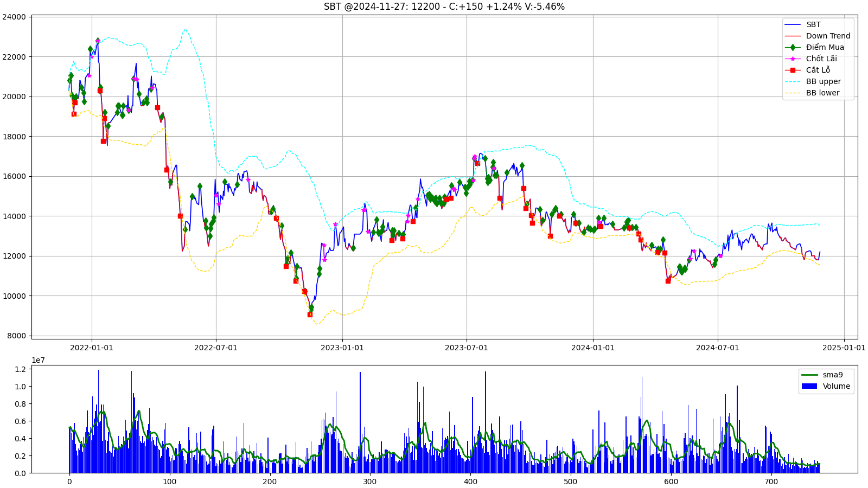
Task: Click the 24000 price axis label
Action: 14,17
